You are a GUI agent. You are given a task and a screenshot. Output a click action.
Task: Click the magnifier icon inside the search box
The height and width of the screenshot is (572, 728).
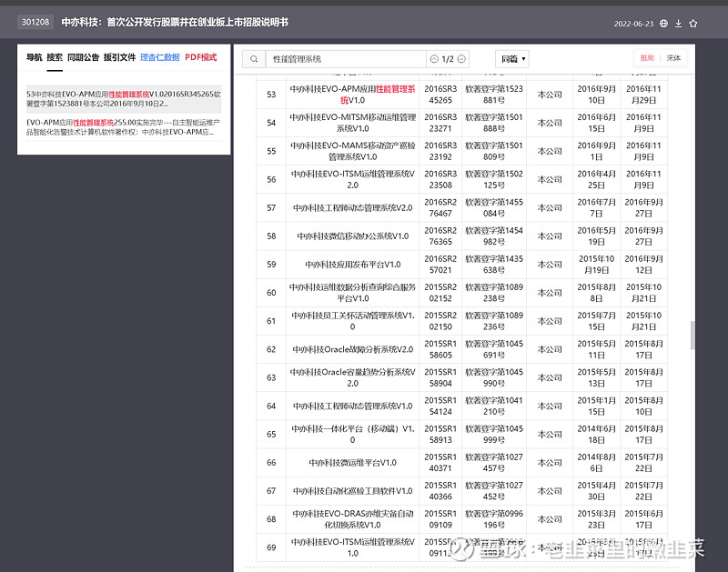[x=254, y=58]
